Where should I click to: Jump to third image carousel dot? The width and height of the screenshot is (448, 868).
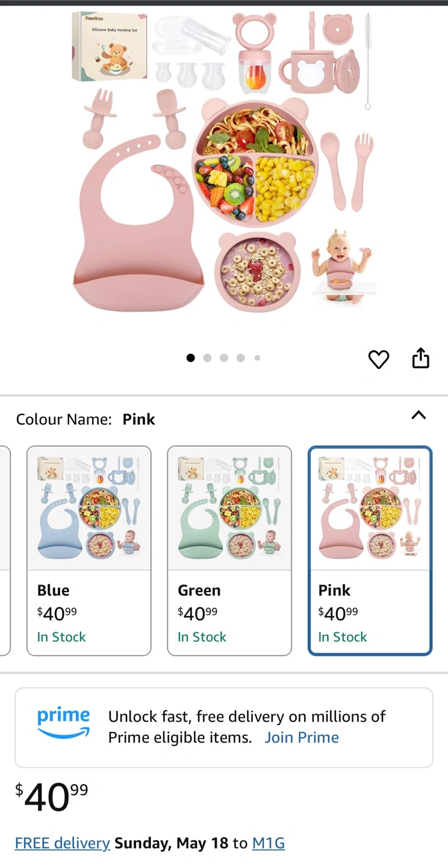[x=224, y=358]
